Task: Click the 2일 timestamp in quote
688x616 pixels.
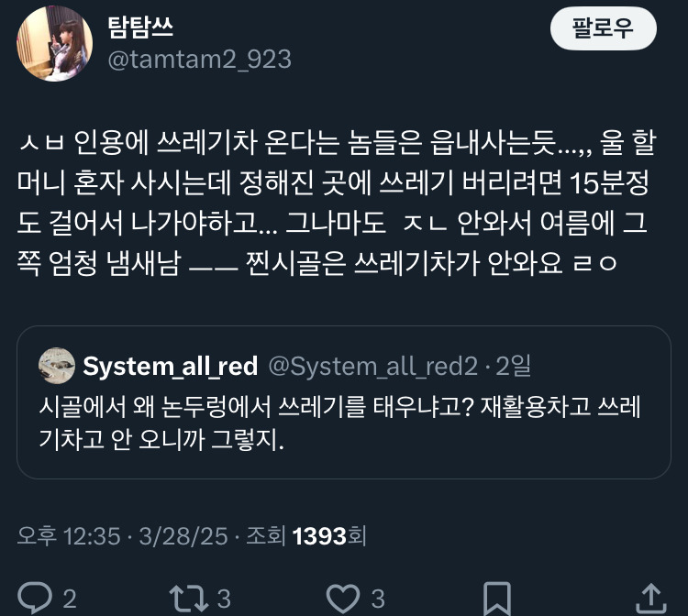Action: (x=514, y=366)
